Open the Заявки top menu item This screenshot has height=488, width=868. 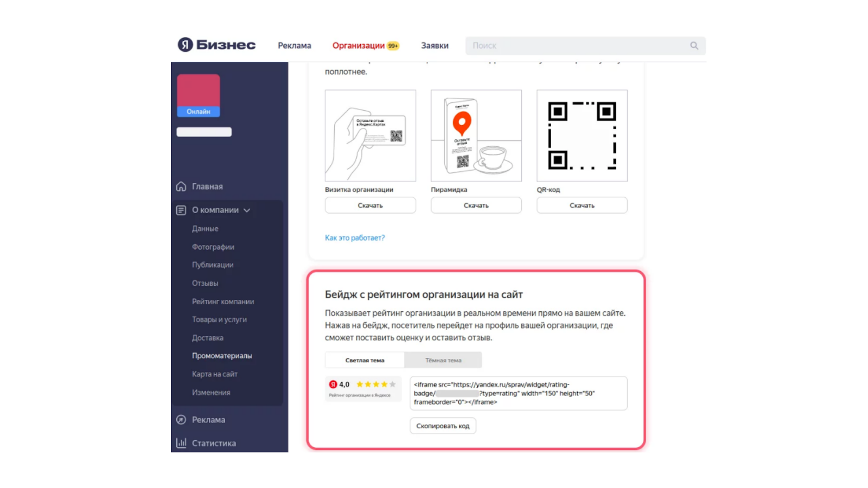435,46
